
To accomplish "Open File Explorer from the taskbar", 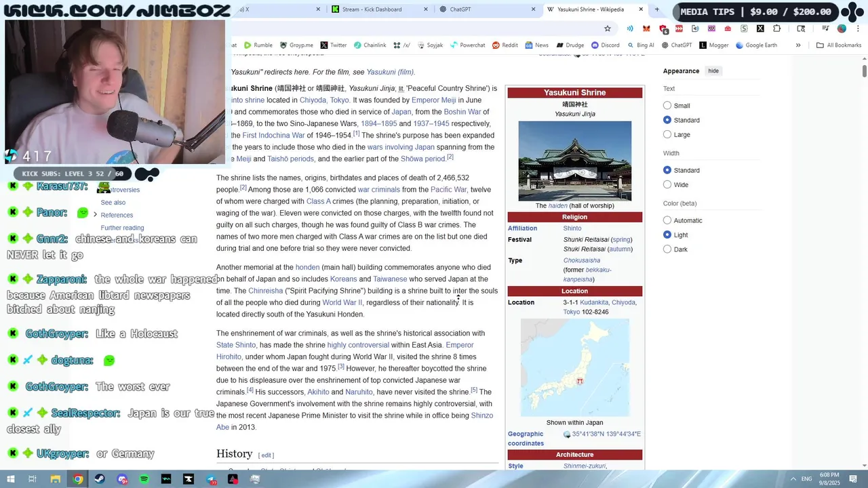I will click(56, 479).
